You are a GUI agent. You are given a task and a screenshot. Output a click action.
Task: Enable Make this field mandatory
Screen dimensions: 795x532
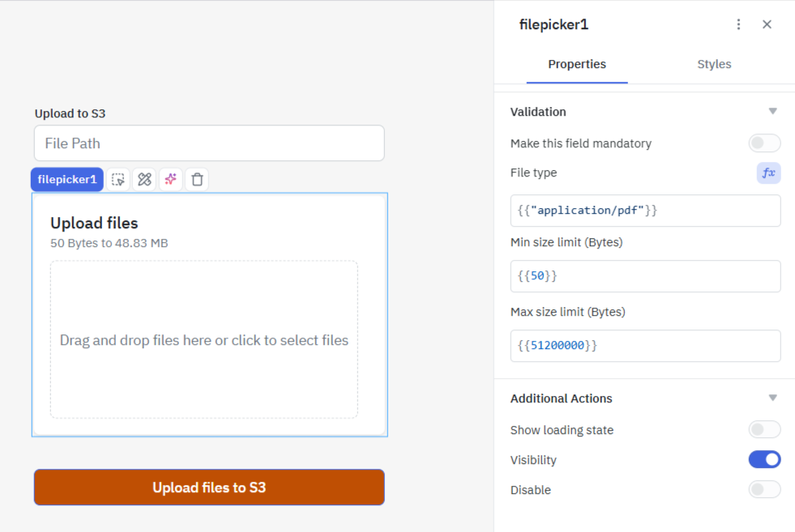pos(764,143)
